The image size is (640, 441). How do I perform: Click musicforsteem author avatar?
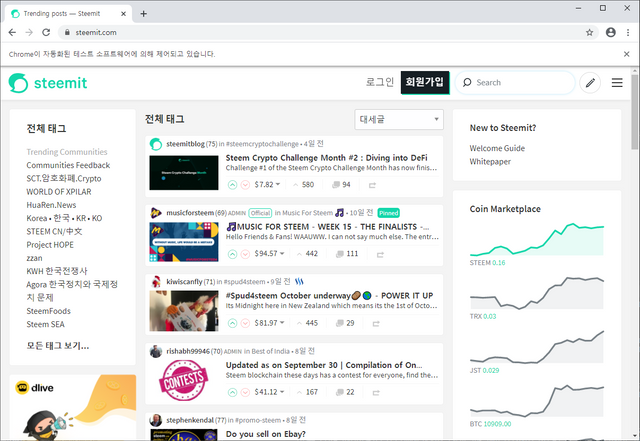coord(156,213)
